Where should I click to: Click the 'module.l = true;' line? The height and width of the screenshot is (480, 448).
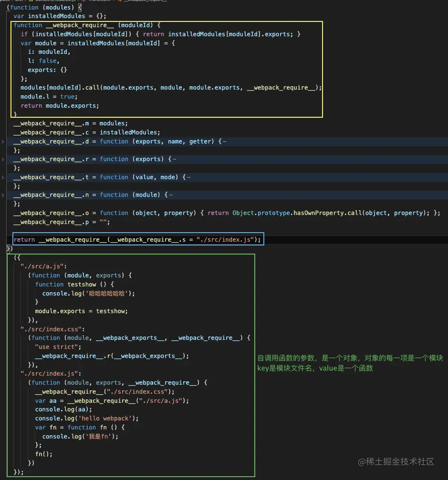point(49,96)
